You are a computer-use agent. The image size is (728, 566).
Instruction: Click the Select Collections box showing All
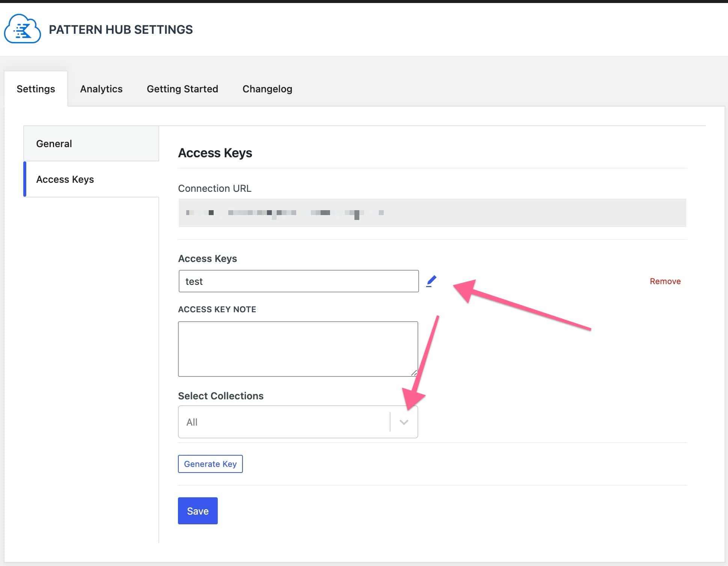click(x=298, y=422)
